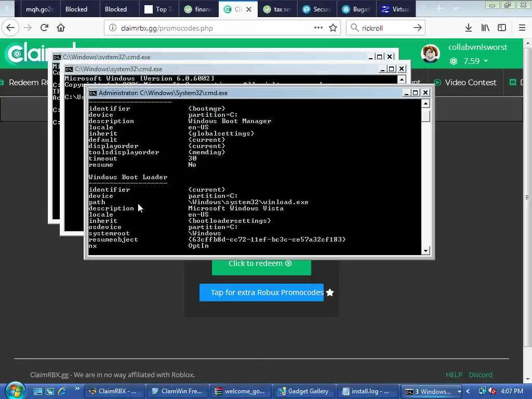Screen dimensions: 532x399
Task: Show site information for claimrbx.gg
Action: click(113, 28)
